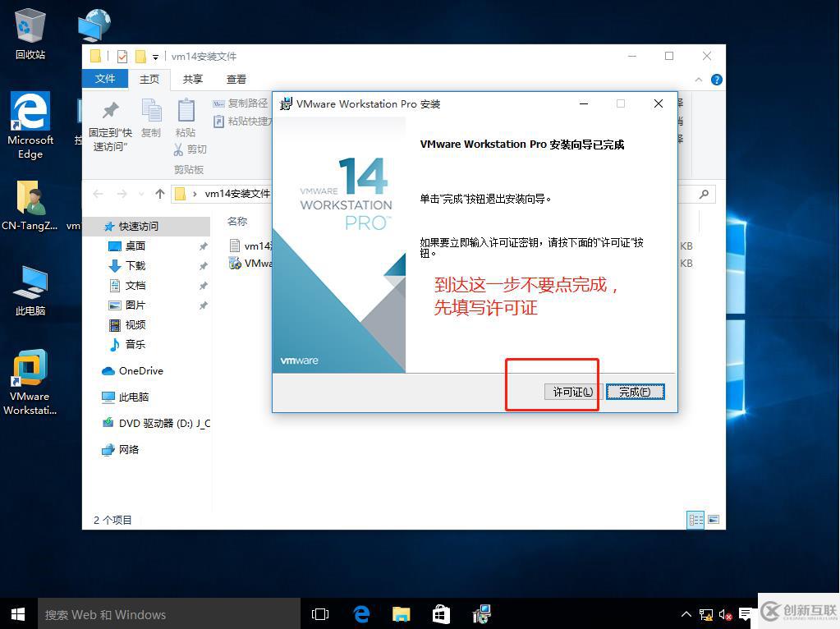Switch to the 查看 ribbon tab

[236, 79]
